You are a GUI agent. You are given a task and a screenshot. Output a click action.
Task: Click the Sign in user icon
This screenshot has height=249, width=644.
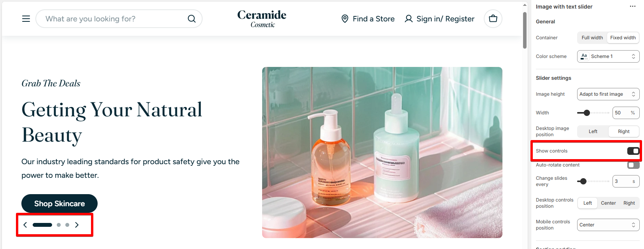click(408, 19)
